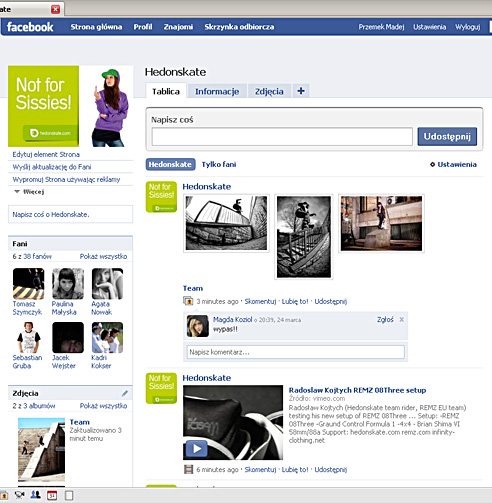Screen dimensions: 492x503
Task: Click Wypromuj Strona używając reklamy
Action: click(66, 179)
